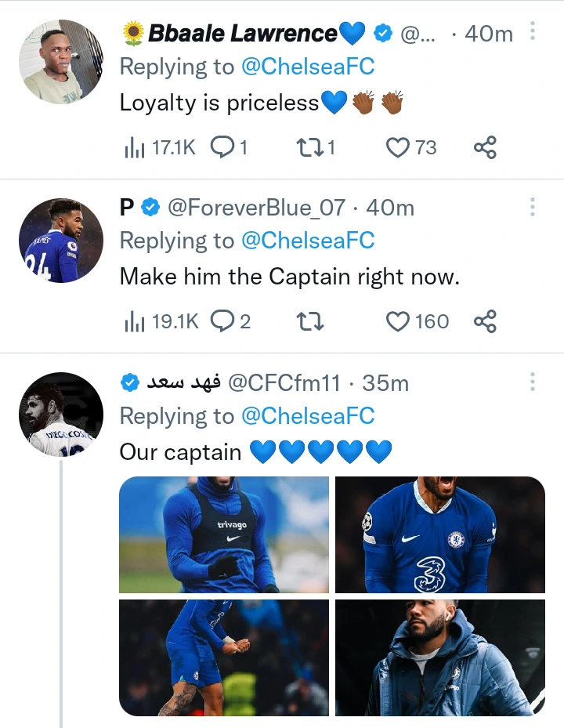Open the blue puffer jacket photo
Image resolution: width=564 pixels, height=728 pixels.
[x=439, y=657]
